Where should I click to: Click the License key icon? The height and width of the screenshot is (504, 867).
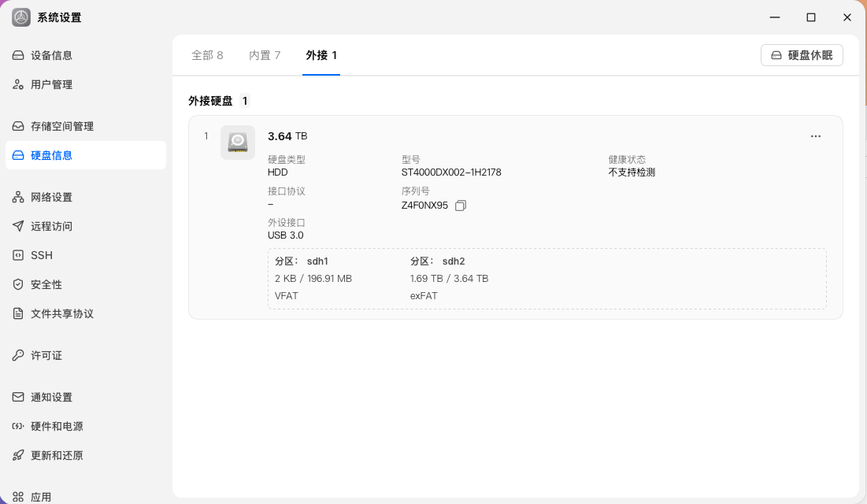click(x=18, y=355)
